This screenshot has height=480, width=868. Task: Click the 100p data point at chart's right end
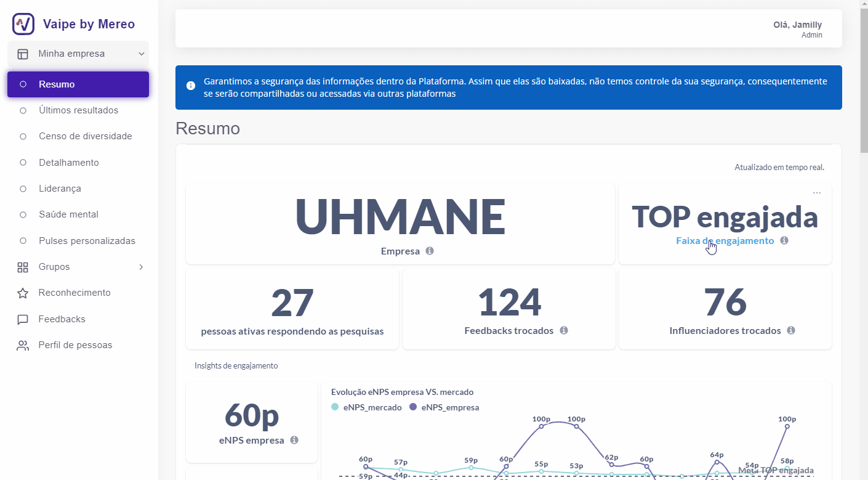click(787, 426)
